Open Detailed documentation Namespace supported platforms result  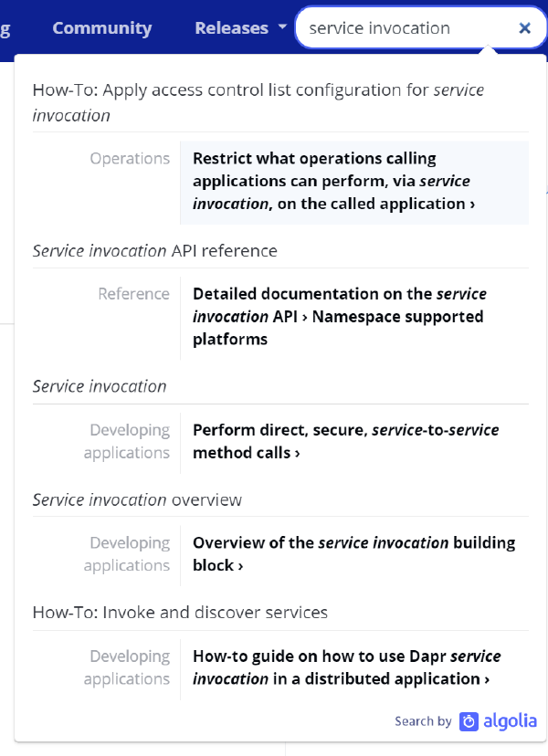tap(354, 317)
